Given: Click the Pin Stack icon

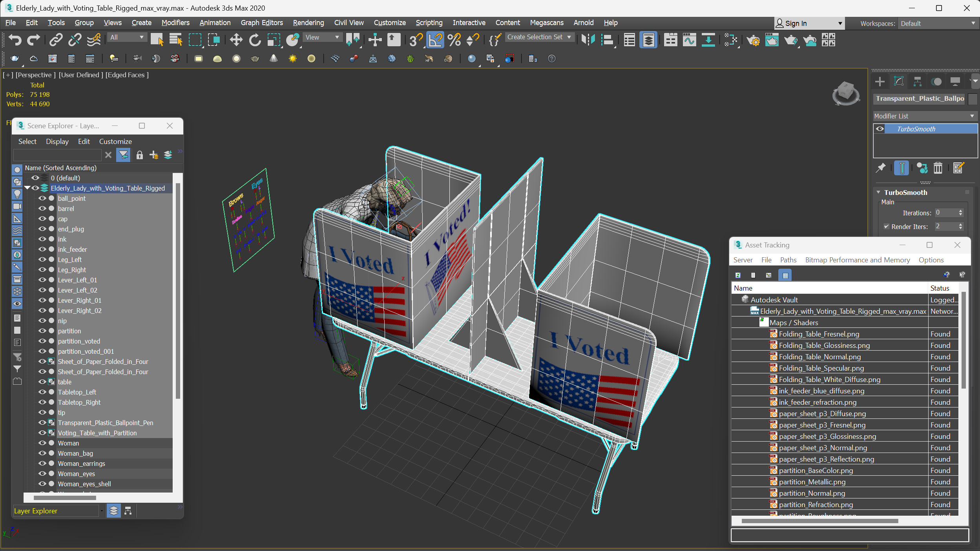Looking at the screenshot, I should [881, 168].
